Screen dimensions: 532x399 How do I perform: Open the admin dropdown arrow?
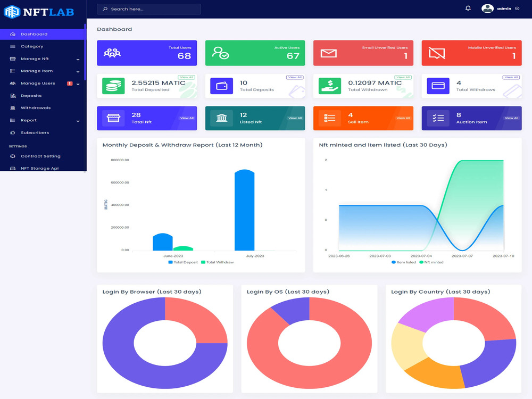pyautogui.click(x=517, y=9)
